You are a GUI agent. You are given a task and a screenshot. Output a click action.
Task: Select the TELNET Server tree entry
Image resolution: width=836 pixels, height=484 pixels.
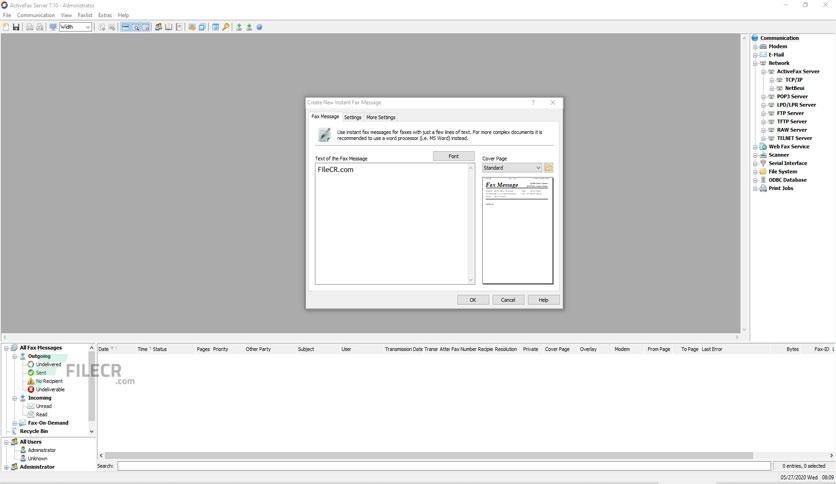pos(794,139)
